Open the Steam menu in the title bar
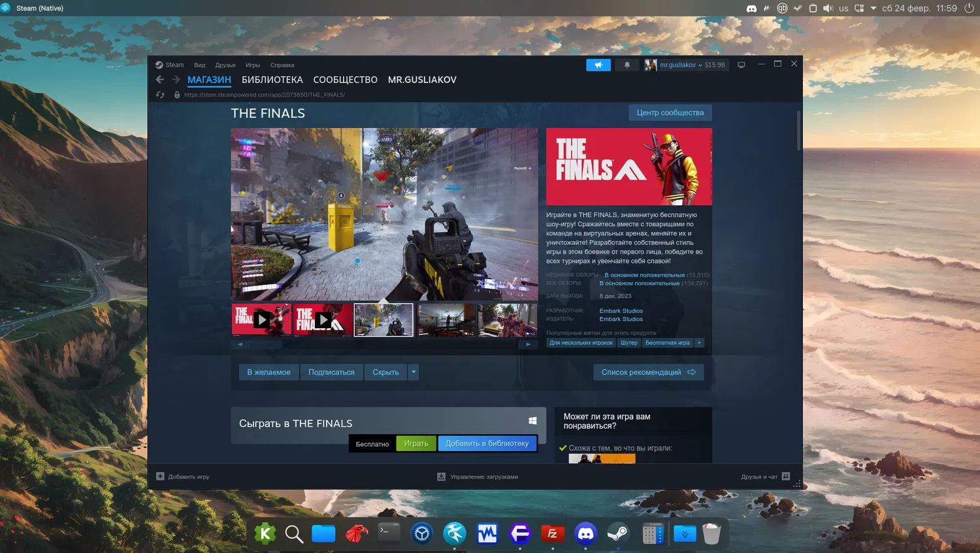Image resolution: width=980 pixels, height=553 pixels. [170, 65]
